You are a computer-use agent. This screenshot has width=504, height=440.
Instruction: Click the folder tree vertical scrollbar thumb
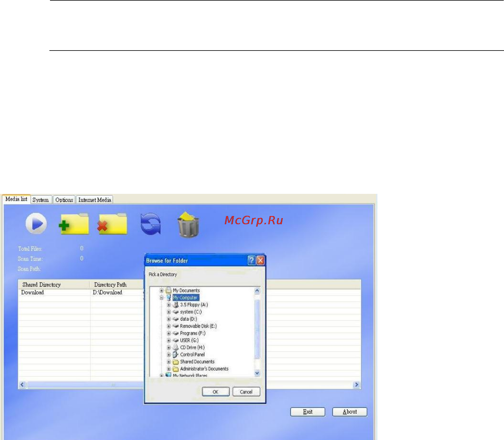point(257,329)
